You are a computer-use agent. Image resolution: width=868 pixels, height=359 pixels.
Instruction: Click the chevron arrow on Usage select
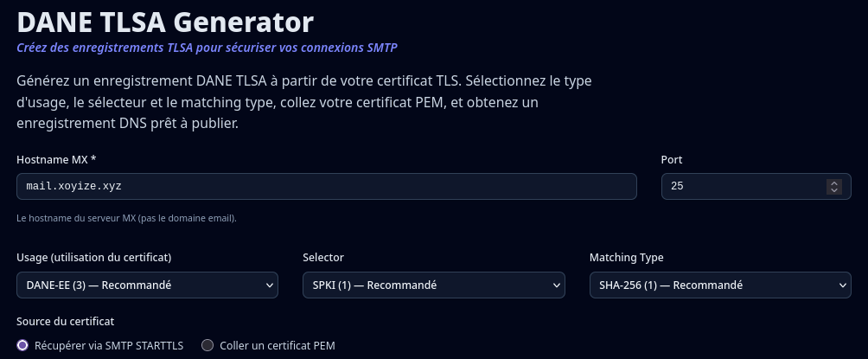click(270, 285)
